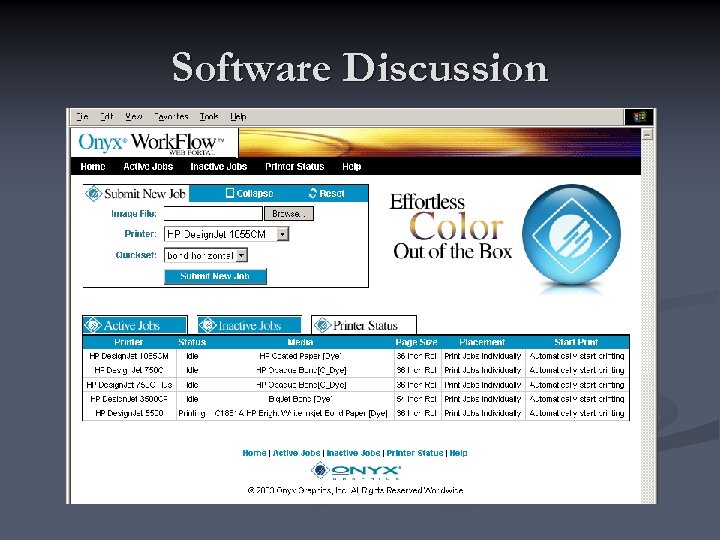The image size is (720, 540).
Task: Click the Active Jobs tab diamond icon
Action: [93, 325]
